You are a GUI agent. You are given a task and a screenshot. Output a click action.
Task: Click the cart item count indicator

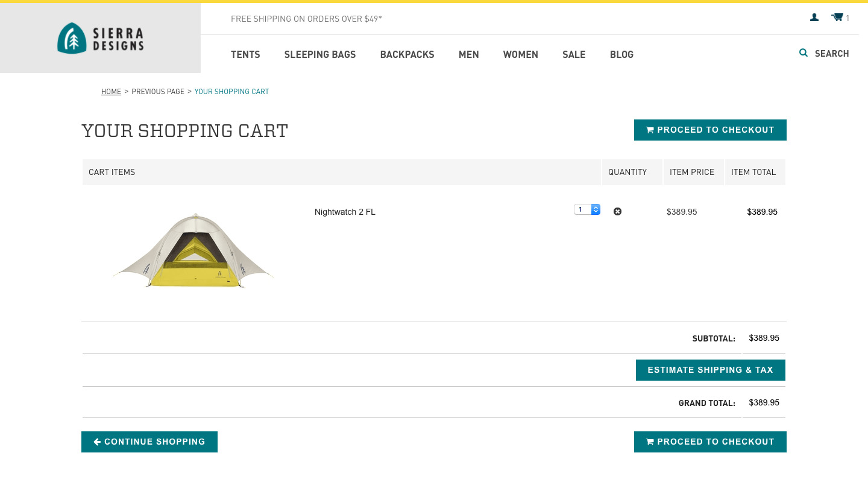[848, 18]
